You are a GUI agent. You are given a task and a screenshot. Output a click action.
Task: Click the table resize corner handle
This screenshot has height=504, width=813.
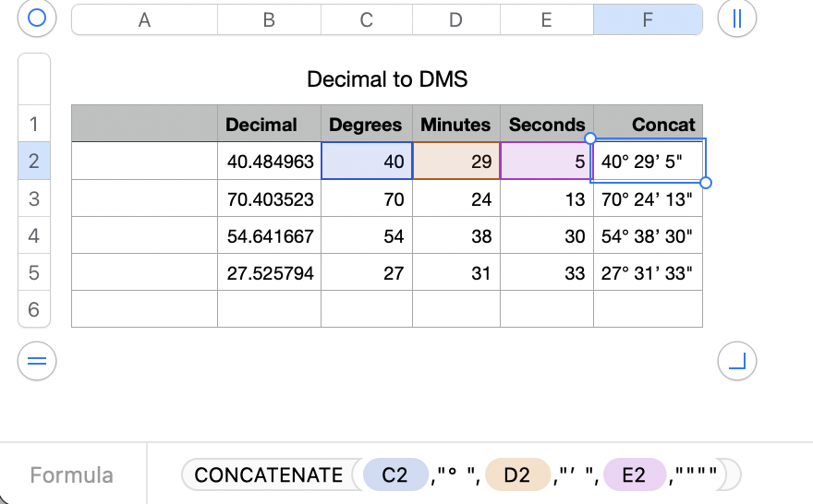(x=737, y=361)
